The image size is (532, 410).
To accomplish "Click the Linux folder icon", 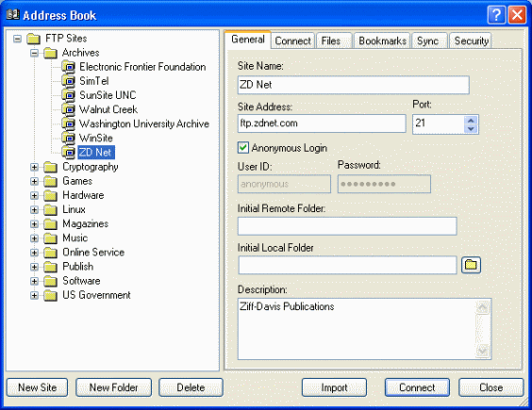I will 51,209.
